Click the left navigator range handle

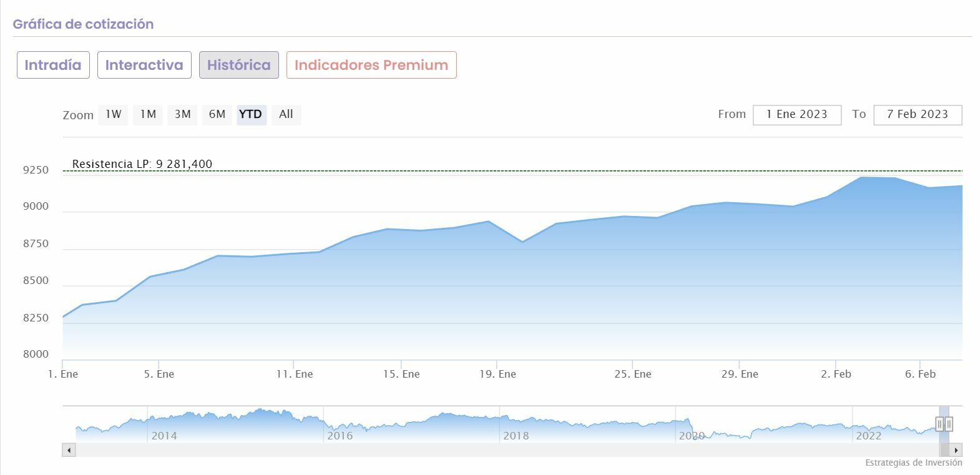tap(939, 424)
